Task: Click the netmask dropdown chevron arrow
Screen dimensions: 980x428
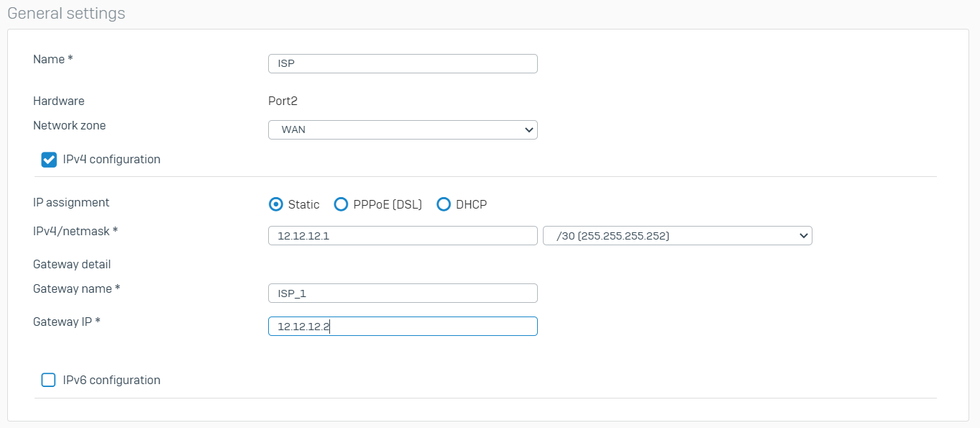Action: click(803, 236)
